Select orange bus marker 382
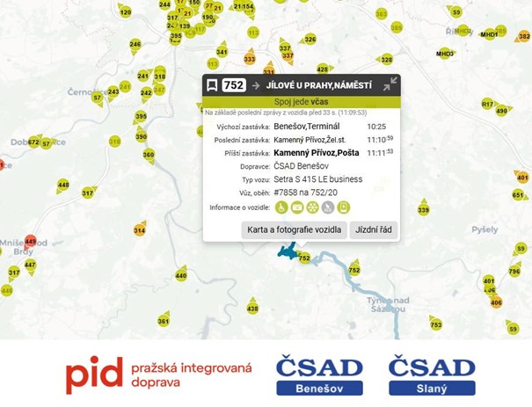Viewport: 532px width, 407px height. click(524, 36)
